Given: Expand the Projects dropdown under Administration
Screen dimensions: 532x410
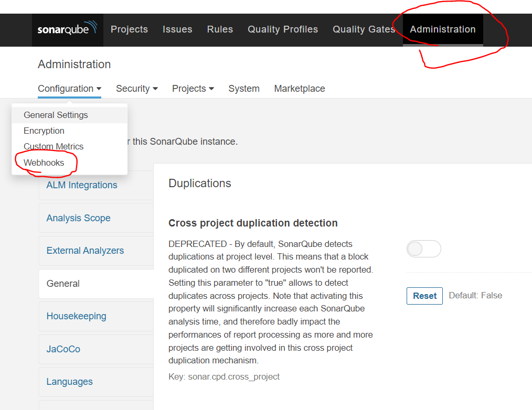Looking at the screenshot, I should (193, 89).
